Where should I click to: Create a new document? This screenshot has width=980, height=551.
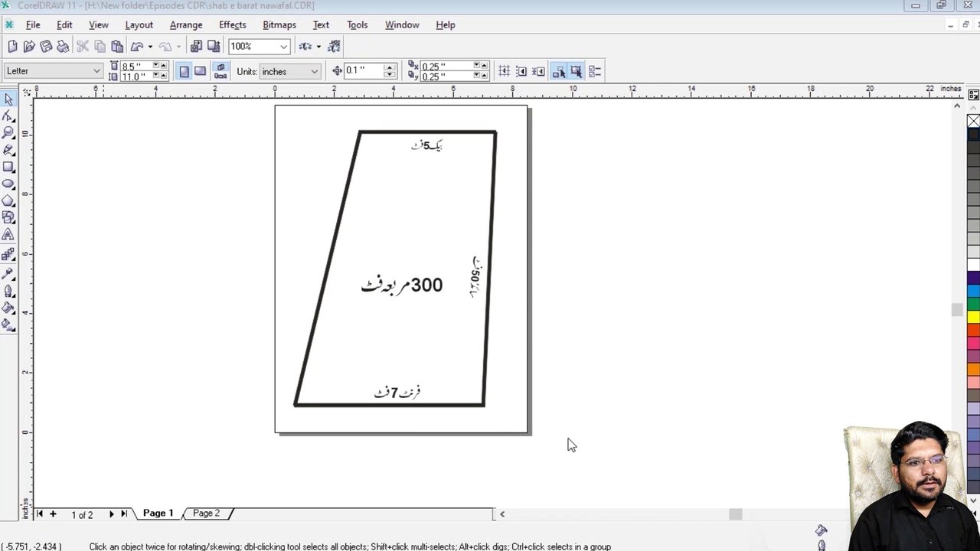tap(12, 47)
